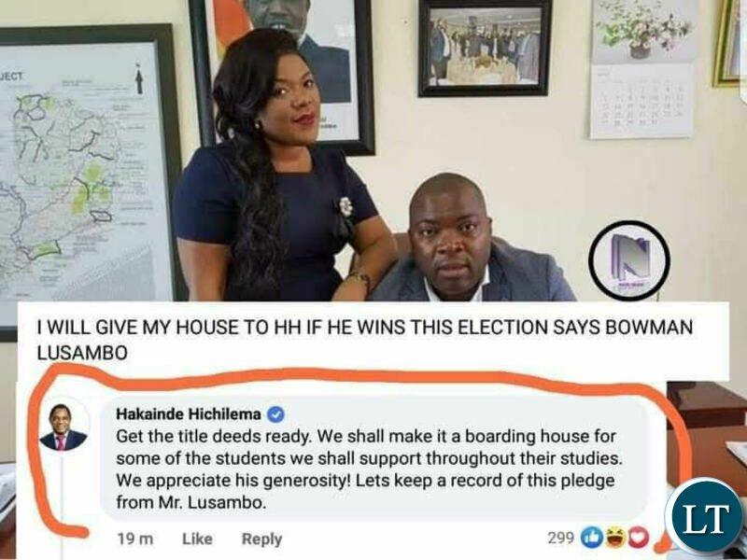This screenshot has height=560, width=747.
Task: Click Reply under Hakainde Hichilema's comment
Action: click(261, 539)
